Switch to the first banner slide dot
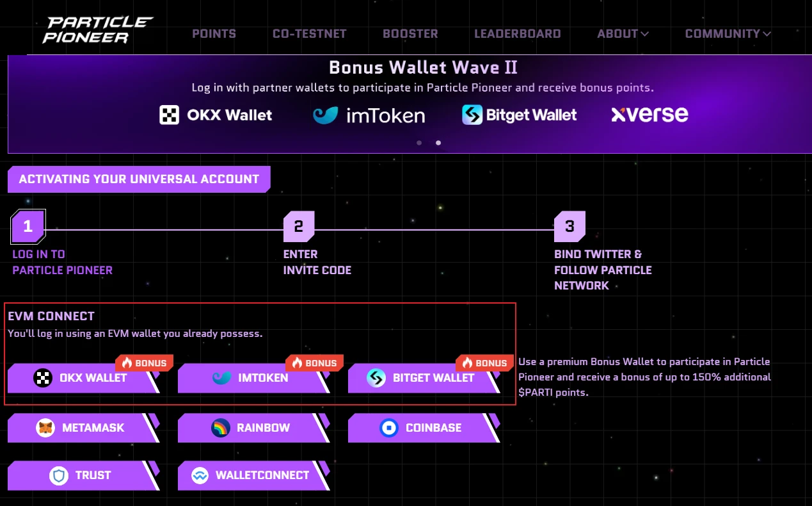812x506 pixels. [x=419, y=143]
